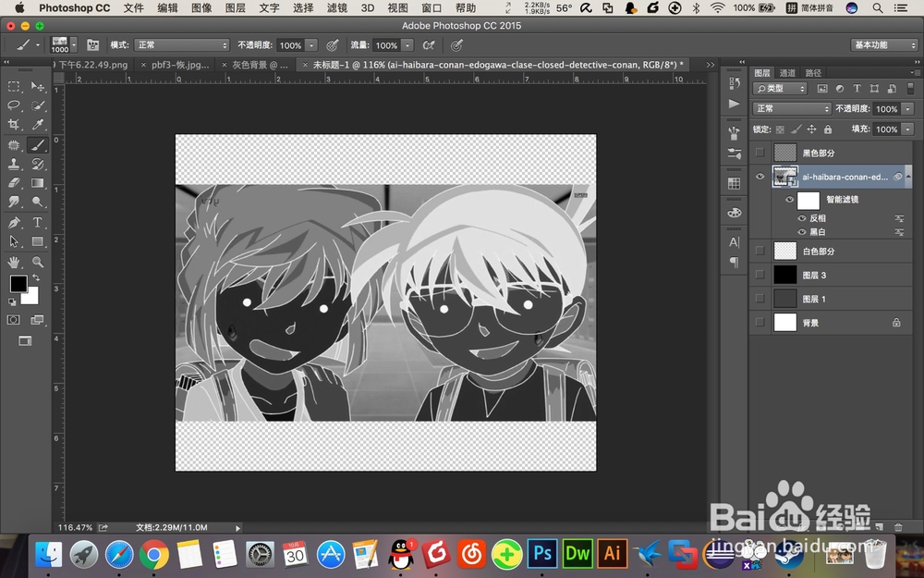Hide the ai-haibara-conan-ed layer
The width and height of the screenshot is (924, 578).
[x=760, y=177]
